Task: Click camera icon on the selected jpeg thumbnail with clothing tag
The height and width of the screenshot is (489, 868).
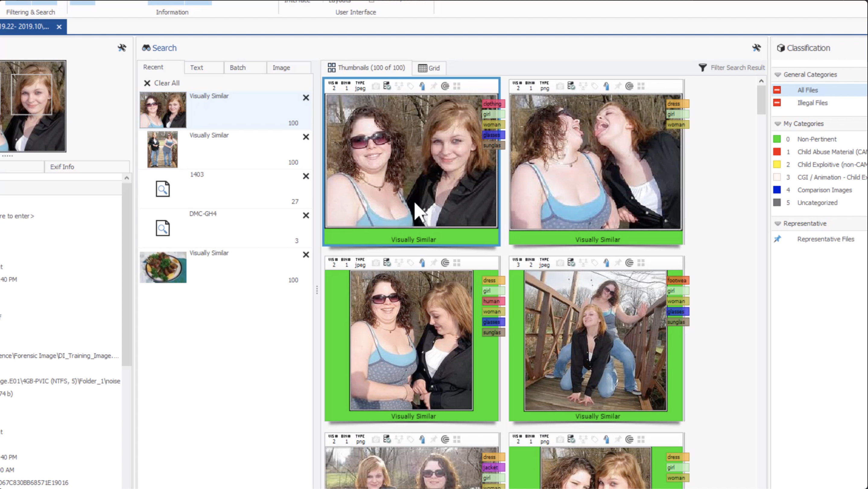Action: pos(376,86)
